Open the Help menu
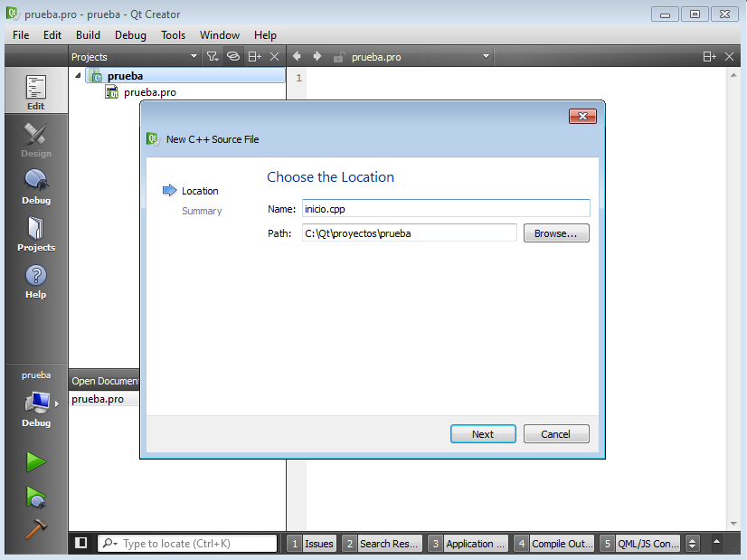This screenshot has height=560, width=747. (x=265, y=35)
